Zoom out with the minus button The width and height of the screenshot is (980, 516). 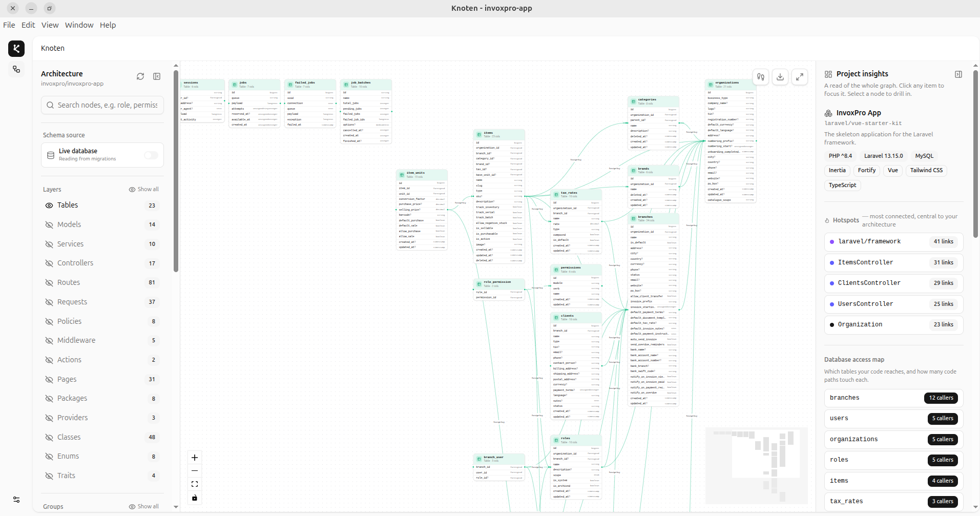click(195, 471)
